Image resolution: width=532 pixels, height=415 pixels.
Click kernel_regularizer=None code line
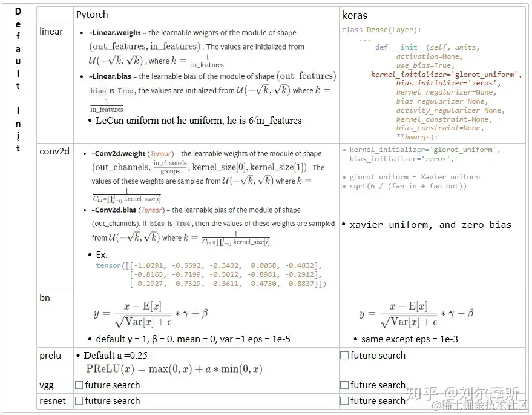coord(446,92)
